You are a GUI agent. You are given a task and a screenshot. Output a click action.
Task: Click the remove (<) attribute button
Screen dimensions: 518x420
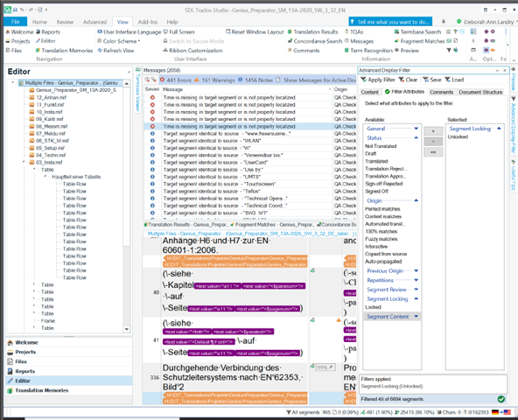pos(433,142)
